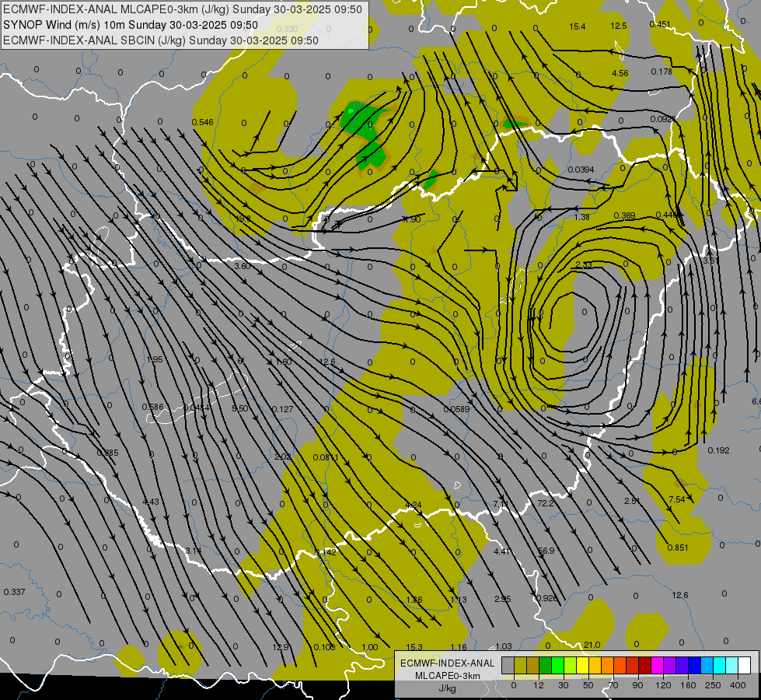
Task: Click the legend tick label '120'
Action: tap(662, 685)
